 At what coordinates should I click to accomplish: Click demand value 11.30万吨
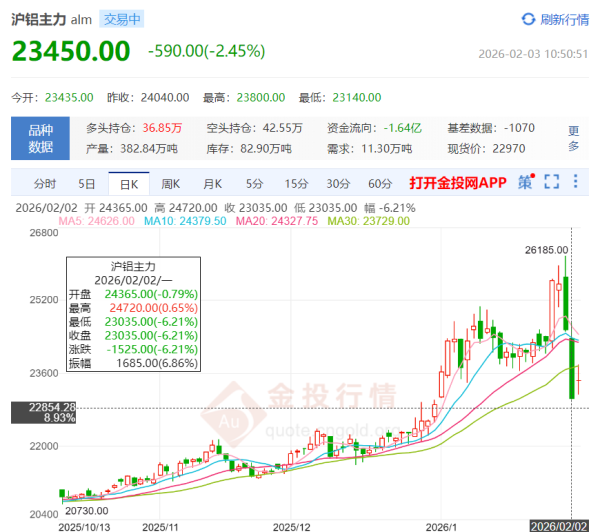click(387, 149)
